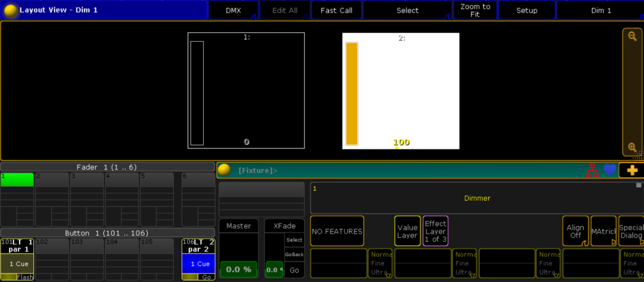644x282 pixels.
Task: Open the Select option in title bar
Action: click(x=407, y=10)
